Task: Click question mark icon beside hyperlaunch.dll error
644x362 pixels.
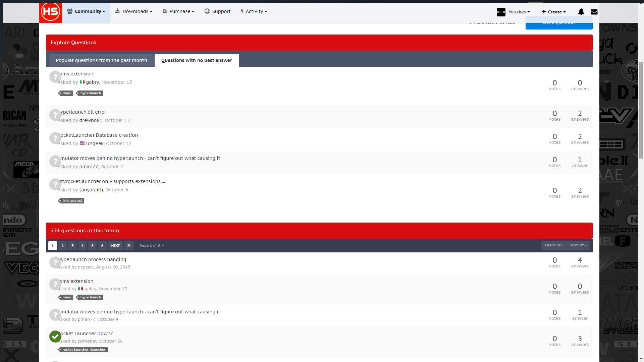Action: point(55,115)
